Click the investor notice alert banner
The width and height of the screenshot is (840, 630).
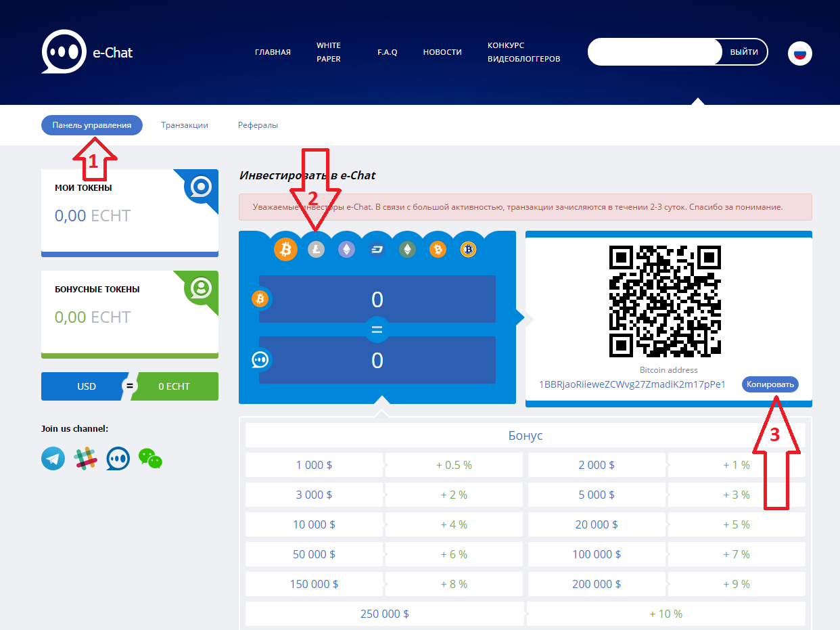(x=526, y=207)
